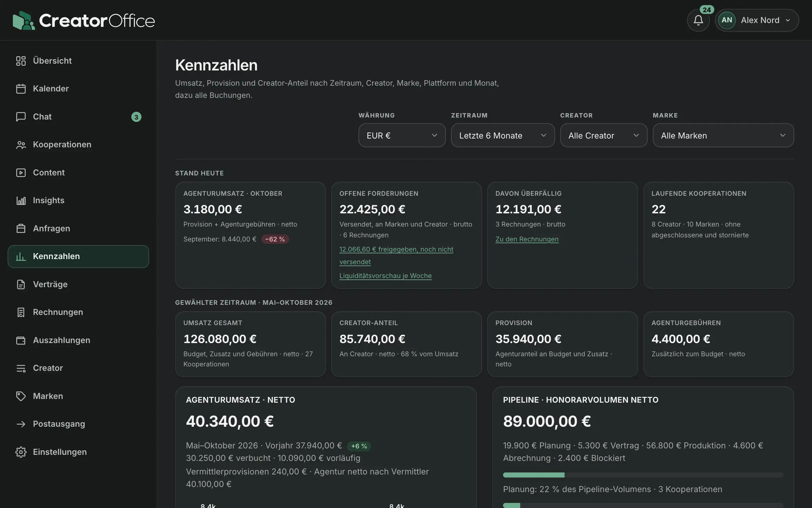812x508 pixels.
Task: Click the Creator list icon in sidebar
Action: pos(21,368)
